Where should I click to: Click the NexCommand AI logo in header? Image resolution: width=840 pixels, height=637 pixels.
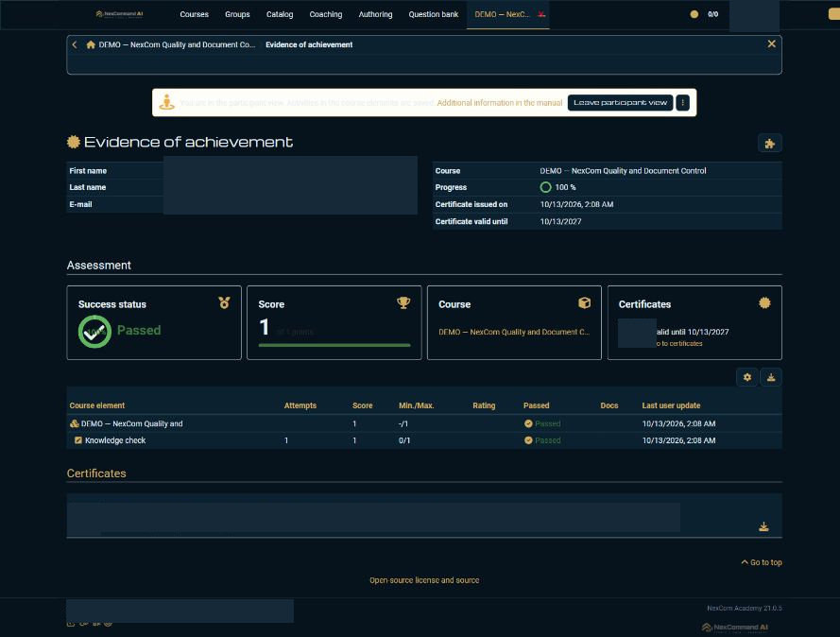click(119, 14)
